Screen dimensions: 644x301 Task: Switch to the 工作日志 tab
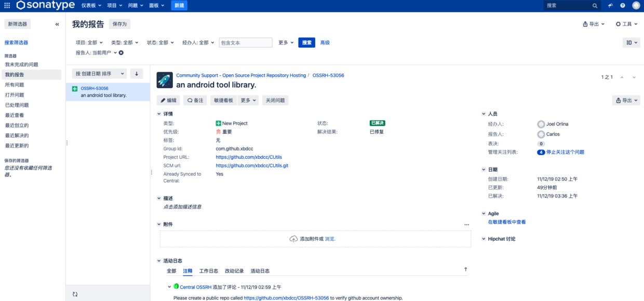tap(209, 271)
